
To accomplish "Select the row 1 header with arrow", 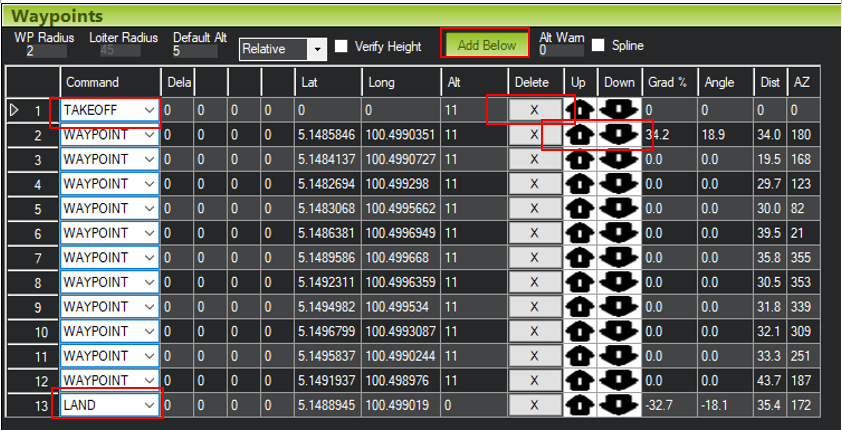I will coord(33,110).
